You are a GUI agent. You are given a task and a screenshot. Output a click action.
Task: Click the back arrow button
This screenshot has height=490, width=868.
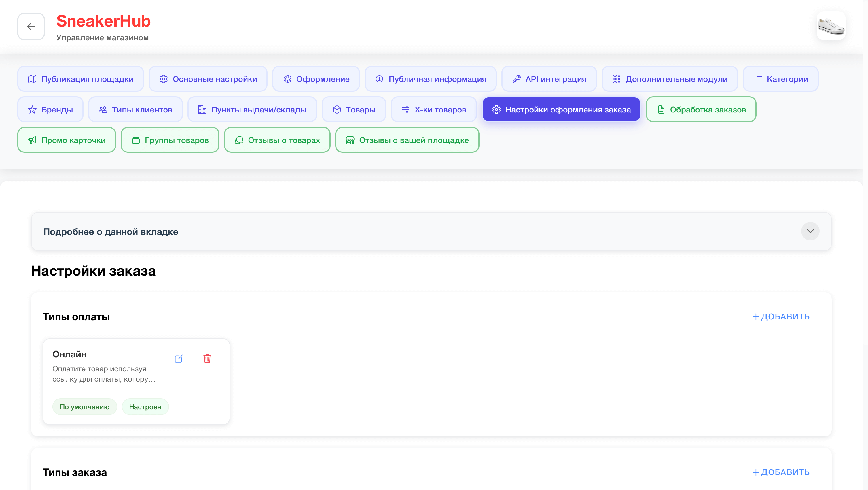click(31, 26)
